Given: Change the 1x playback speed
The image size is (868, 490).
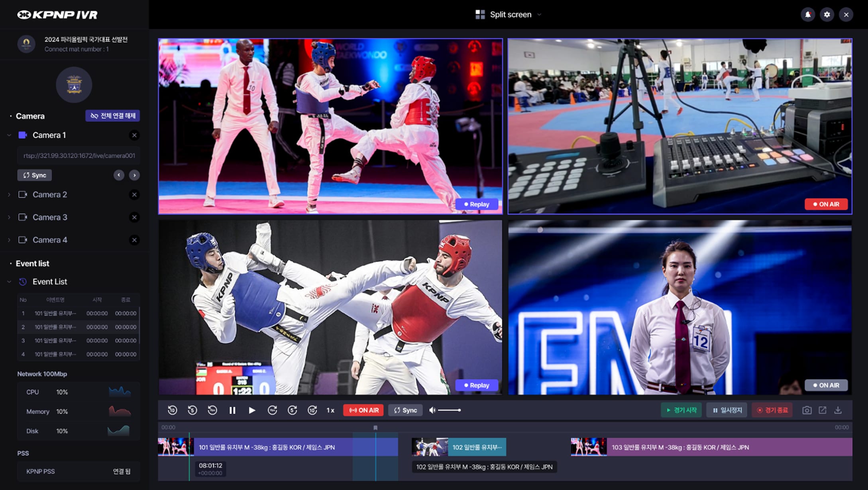Looking at the screenshot, I should 330,410.
